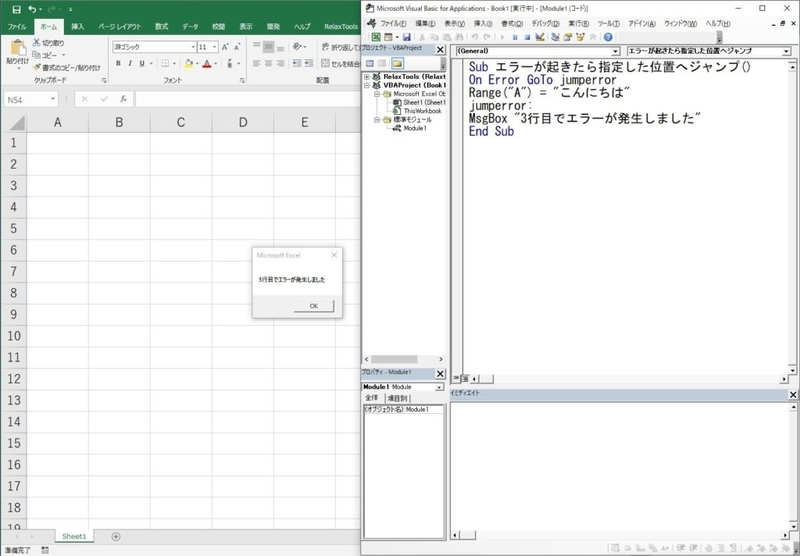Viewport: 800px width, 556px height.
Task: Click the text orientation icon
Action: point(297,47)
